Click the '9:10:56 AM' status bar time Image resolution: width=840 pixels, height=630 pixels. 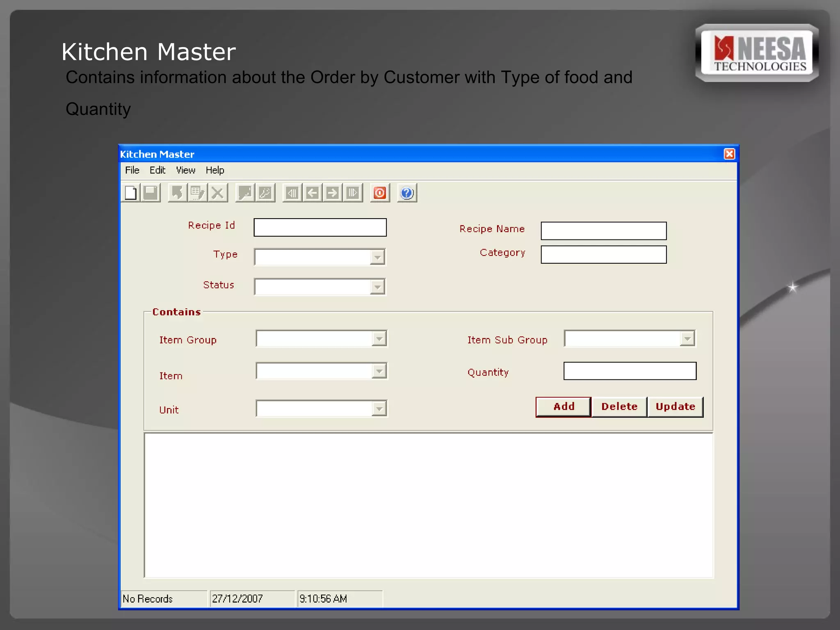(x=323, y=599)
